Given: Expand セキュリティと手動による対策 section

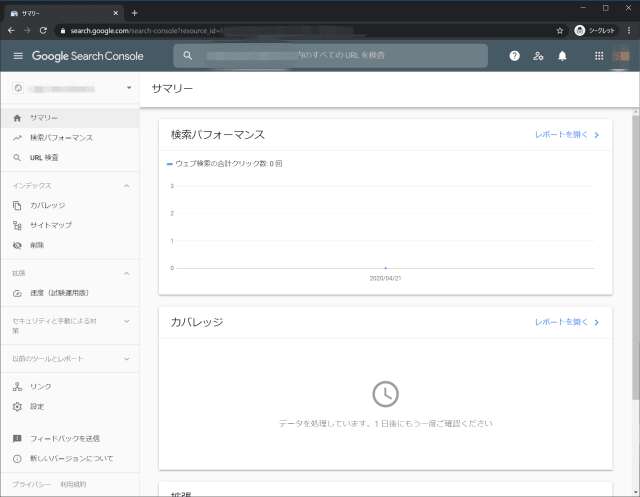Looking at the screenshot, I should [x=127, y=321].
